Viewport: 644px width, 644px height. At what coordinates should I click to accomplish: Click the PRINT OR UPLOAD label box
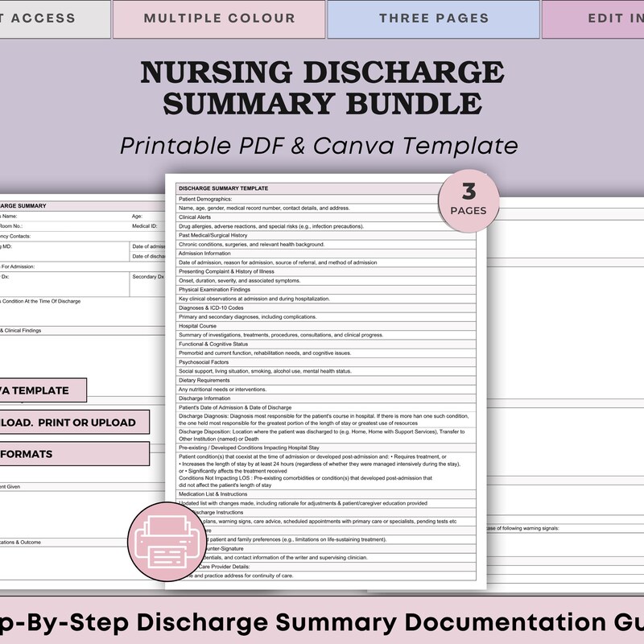(x=74, y=422)
